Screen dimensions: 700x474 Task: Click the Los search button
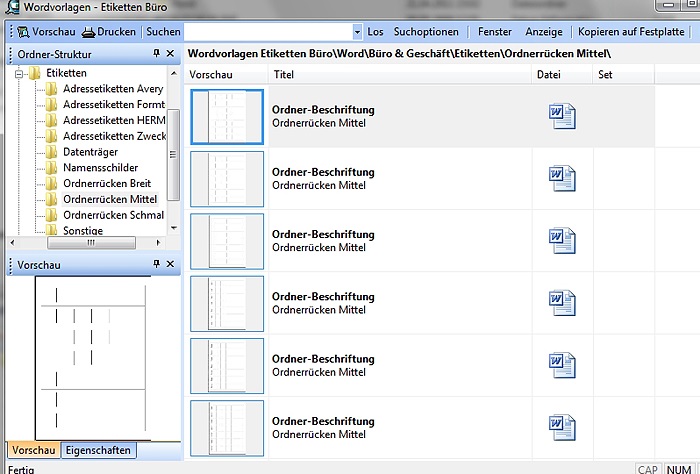click(375, 32)
